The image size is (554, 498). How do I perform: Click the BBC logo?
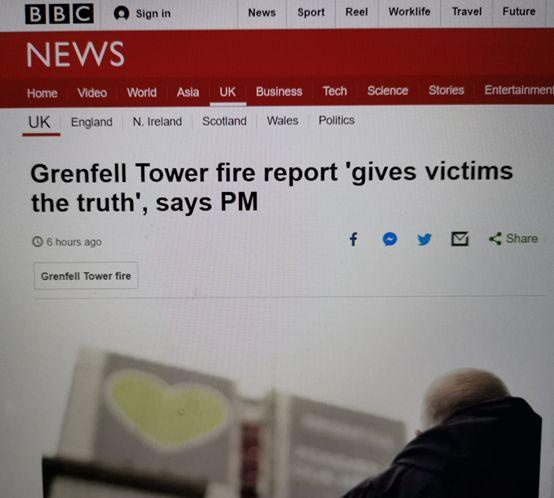click(59, 14)
